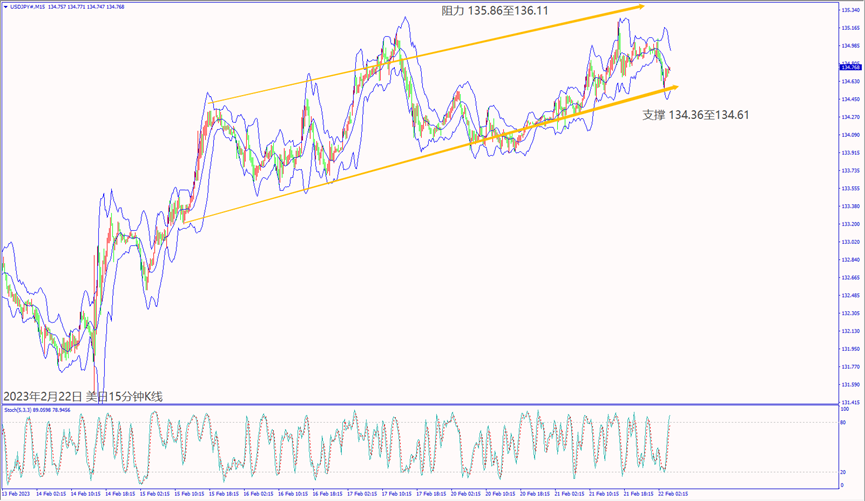865x501 pixels.
Task: Click the date caption 2023年2月22日 美日15分钟K线
Action: [x=82, y=397]
